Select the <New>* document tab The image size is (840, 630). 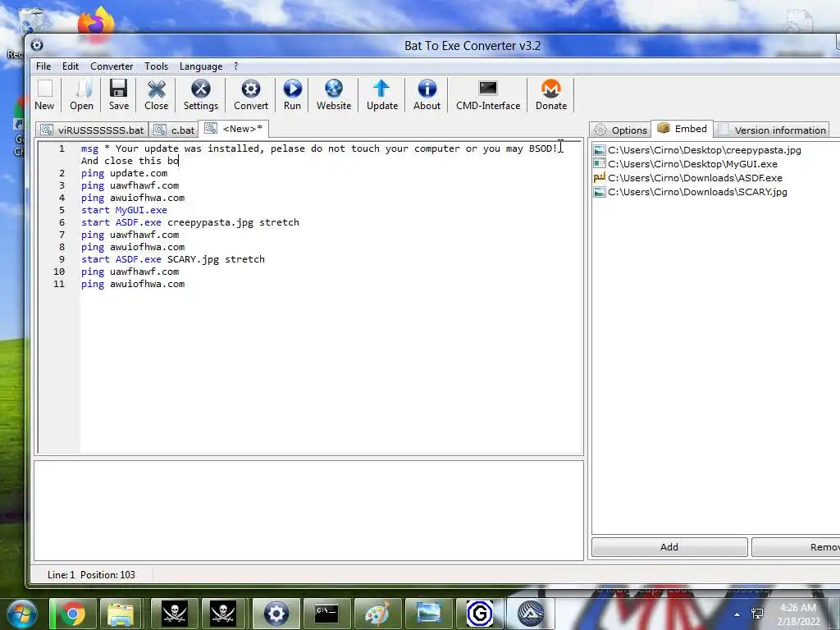(234, 129)
